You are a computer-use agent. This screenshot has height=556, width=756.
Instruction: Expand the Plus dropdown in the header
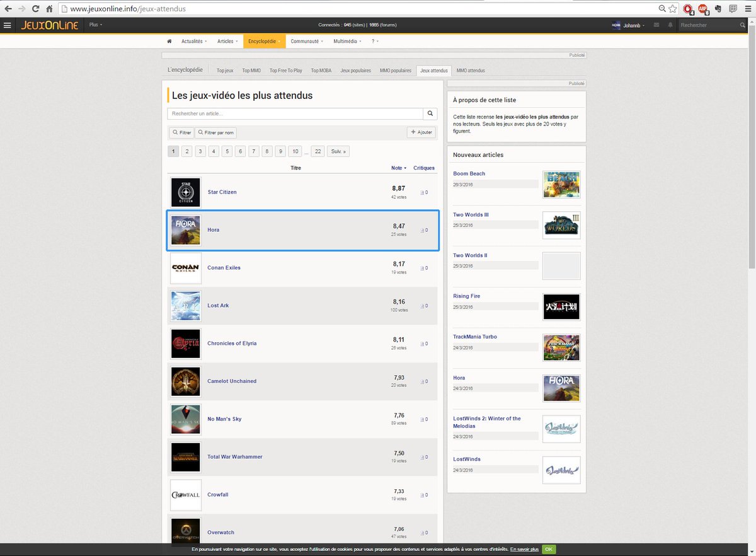click(95, 25)
